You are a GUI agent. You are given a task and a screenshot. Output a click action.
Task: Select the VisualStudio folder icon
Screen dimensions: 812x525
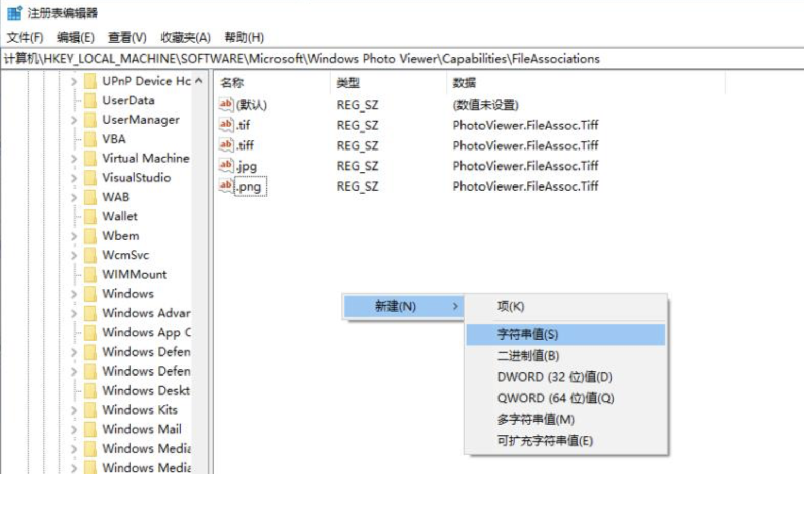[x=90, y=178]
